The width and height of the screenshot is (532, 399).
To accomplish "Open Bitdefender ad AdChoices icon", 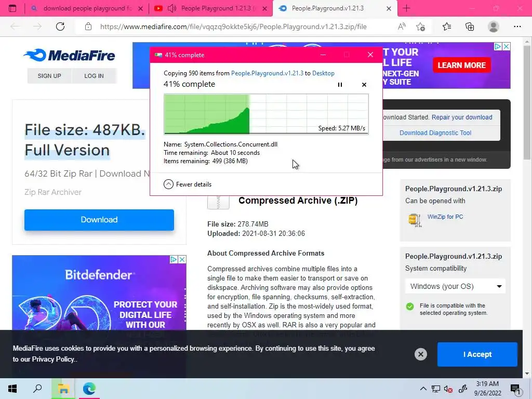I will [x=174, y=260].
